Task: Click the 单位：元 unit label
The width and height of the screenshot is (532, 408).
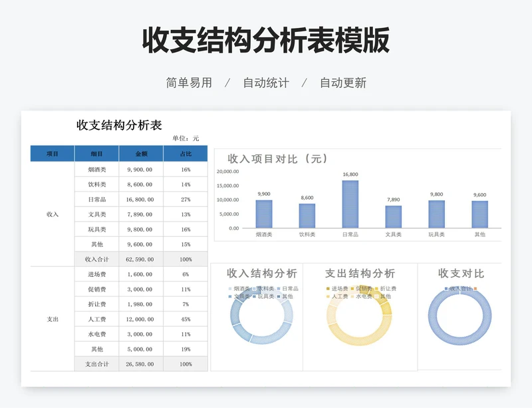Action: point(186,138)
